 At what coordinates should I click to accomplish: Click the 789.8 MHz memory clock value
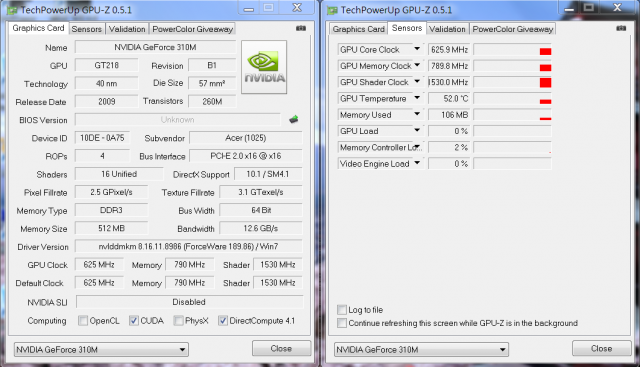(x=449, y=66)
